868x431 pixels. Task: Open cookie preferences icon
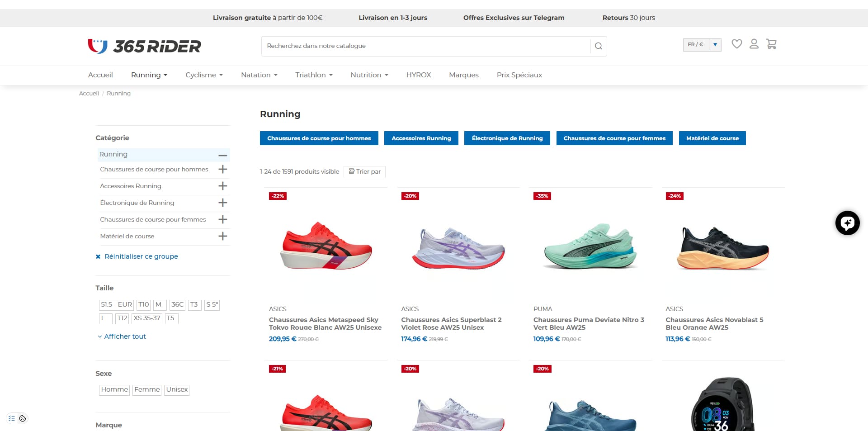pos(23,418)
